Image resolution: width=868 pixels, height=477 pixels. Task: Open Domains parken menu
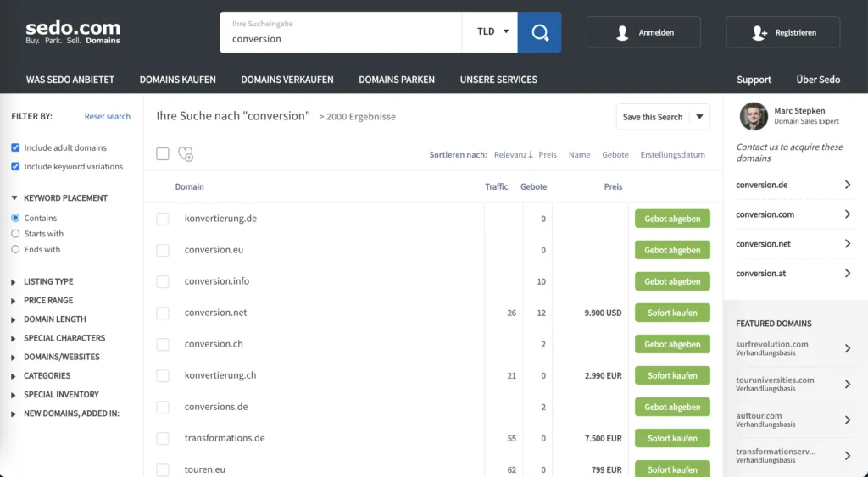pos(397,80)
